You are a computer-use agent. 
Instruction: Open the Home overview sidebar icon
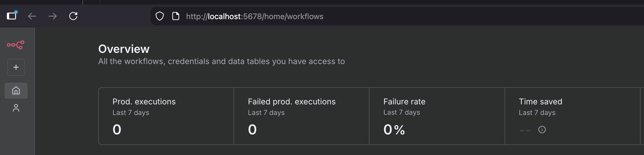pos(16,91)
